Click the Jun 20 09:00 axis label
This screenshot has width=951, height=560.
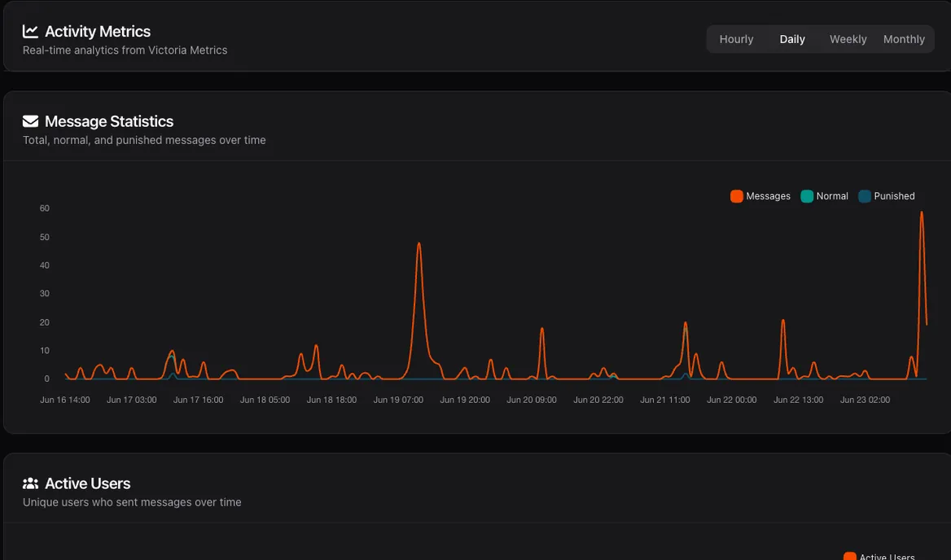pyautogui.click(x=532, y=400)
